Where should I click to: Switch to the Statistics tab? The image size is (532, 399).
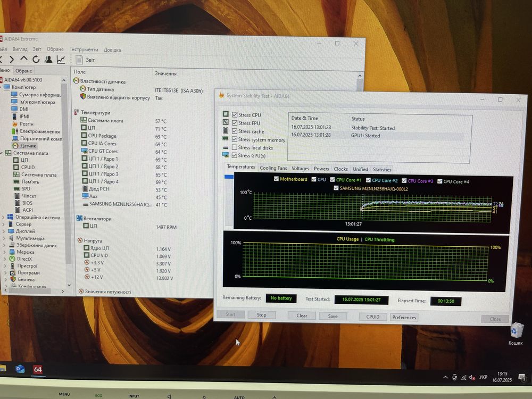coord(381,169)
